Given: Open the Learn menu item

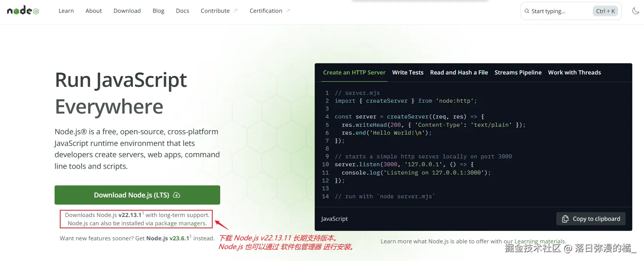Looking at the screenshot, I should click(66, 11).
